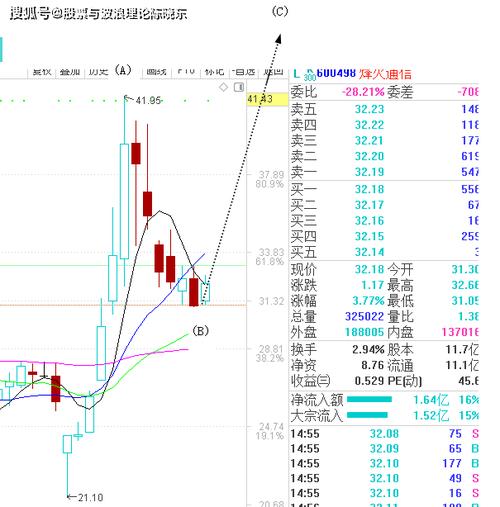Click the 换手 value 2.94%

[x=368, y=350]
